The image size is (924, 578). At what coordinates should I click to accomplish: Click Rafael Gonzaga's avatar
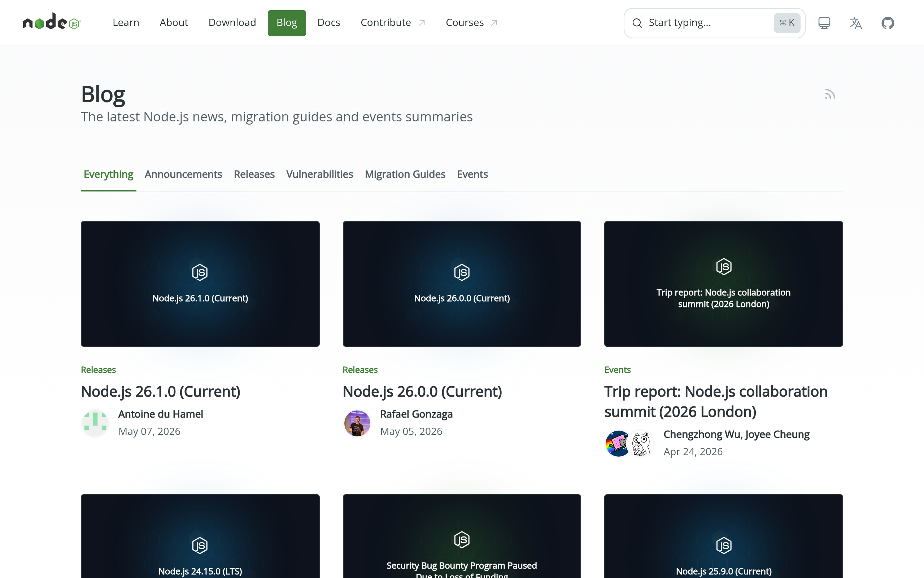click(x=357, y=423)
